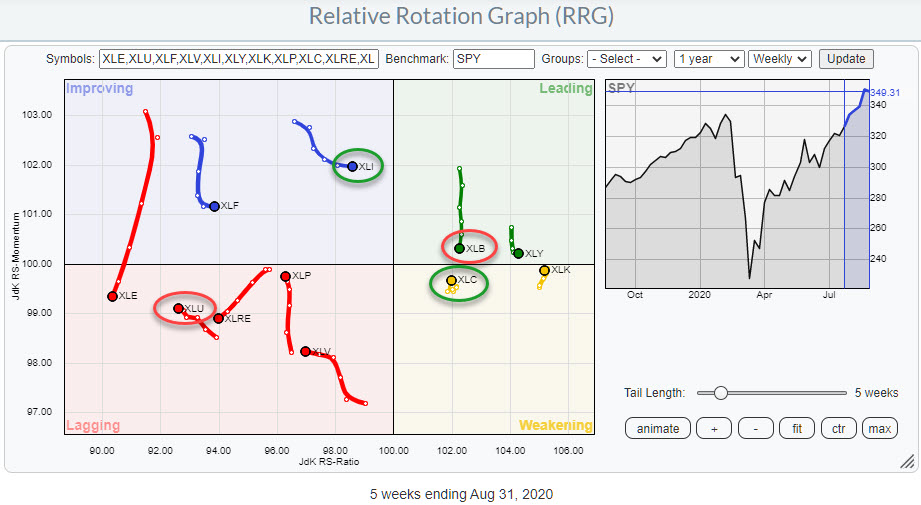Click the Tail Length slider handle
Screen dimensions: 921x505
coord(721,392)
